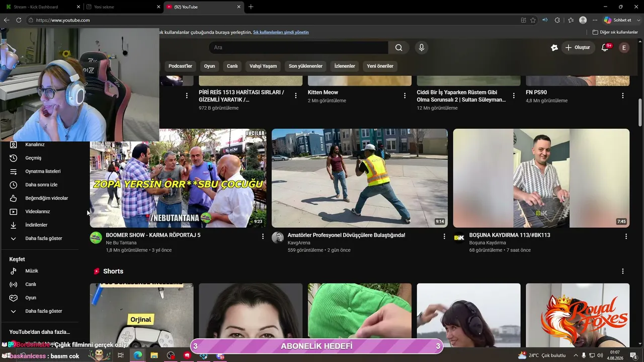Click the sparkle icon left of Oluştur
This screenshot has width=644, height=362.
[x=554, y=48]
